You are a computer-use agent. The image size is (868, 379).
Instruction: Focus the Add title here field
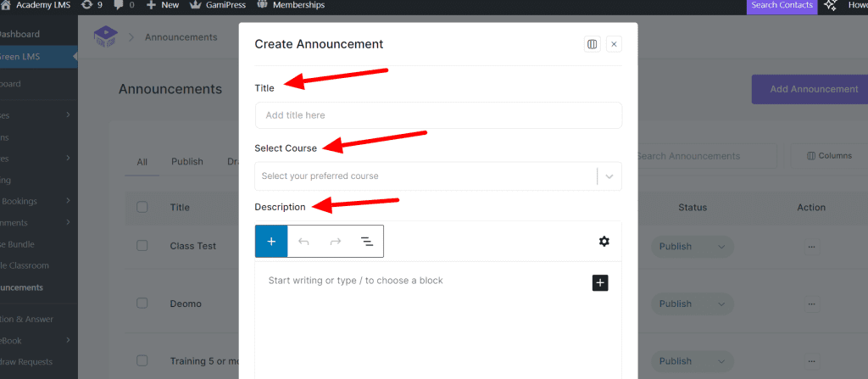[438, 115]
